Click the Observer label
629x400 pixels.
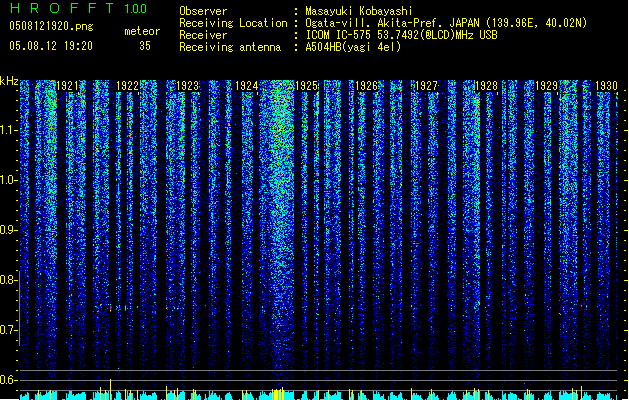point(203,11)
